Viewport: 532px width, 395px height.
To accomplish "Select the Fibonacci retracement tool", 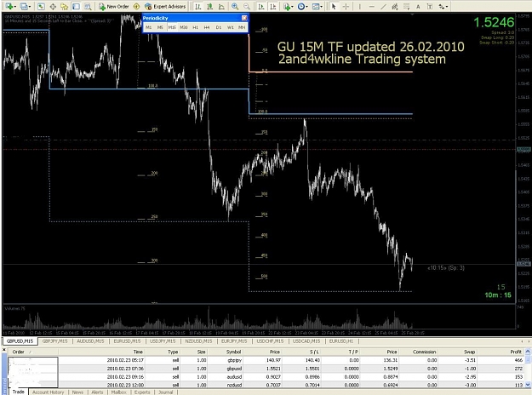I will pyautogui.click(x=407, y=7).
